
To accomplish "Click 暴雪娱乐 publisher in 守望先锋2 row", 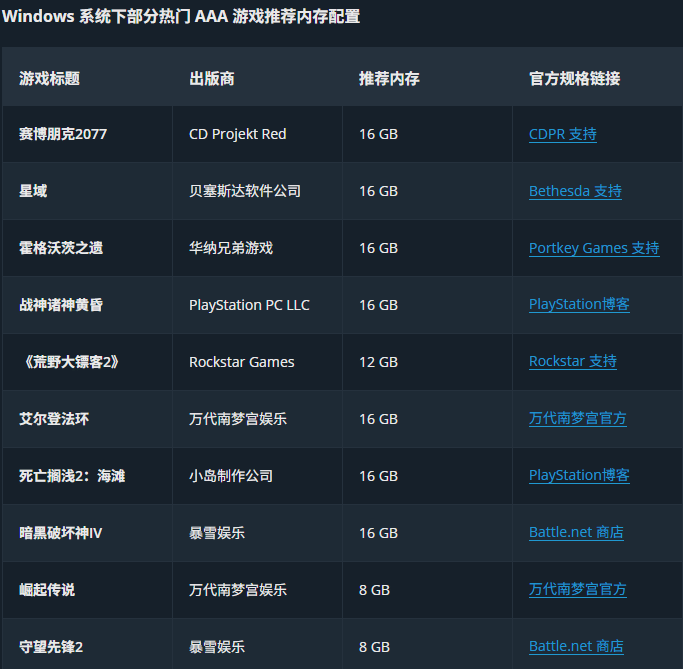I will coord(217,647).
